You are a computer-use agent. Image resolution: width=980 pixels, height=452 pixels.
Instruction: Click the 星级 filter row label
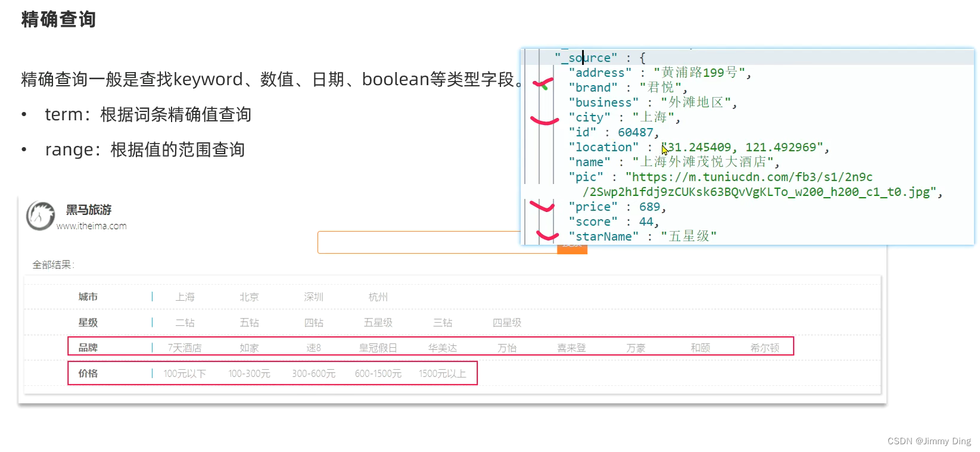coord(88,322)
